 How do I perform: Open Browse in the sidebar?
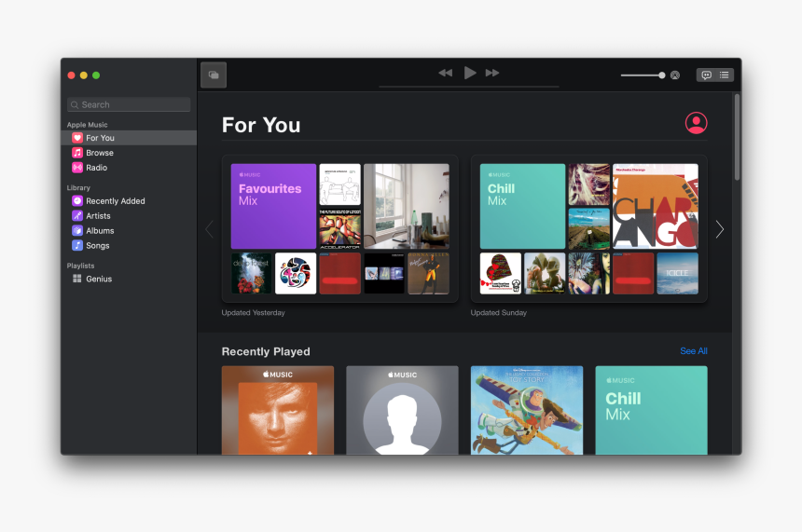(x=129, y=153)
